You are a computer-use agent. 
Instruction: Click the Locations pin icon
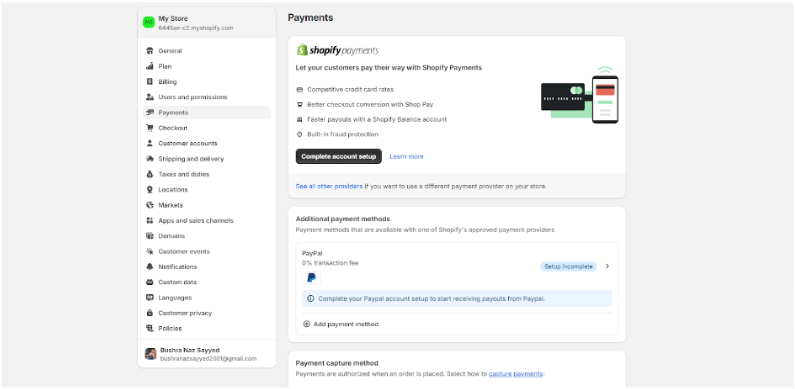pos(150,190)
